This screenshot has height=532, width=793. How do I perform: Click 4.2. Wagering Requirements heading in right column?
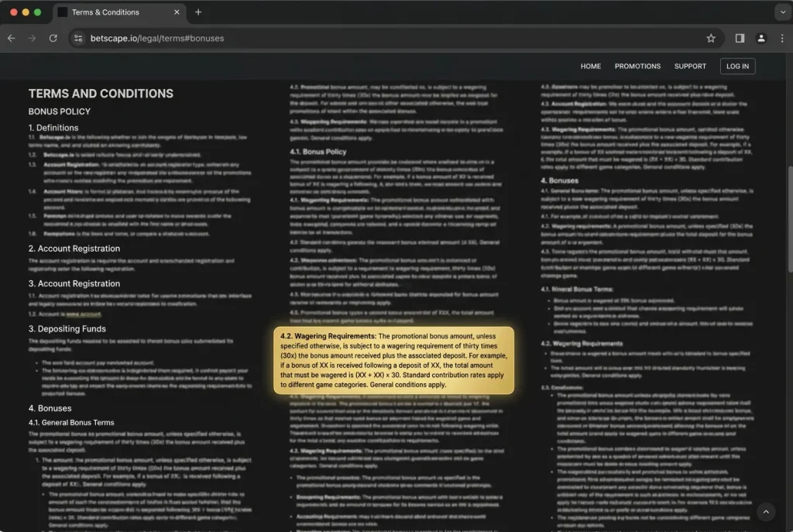click(x=581, y=343)
